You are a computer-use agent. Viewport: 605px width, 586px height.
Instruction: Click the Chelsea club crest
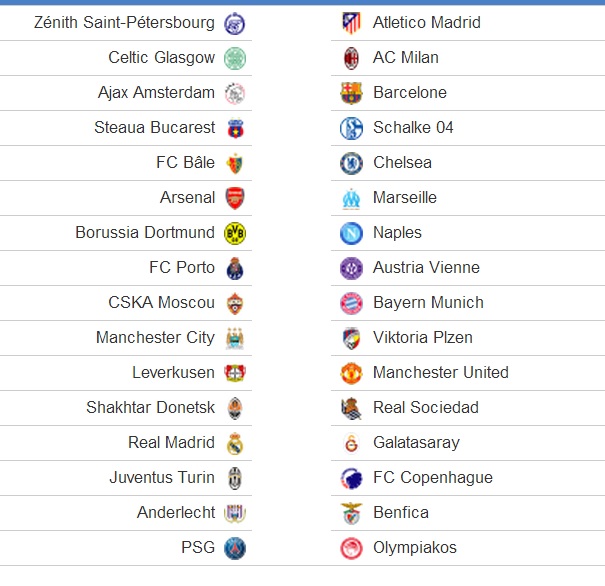point(351,163)
